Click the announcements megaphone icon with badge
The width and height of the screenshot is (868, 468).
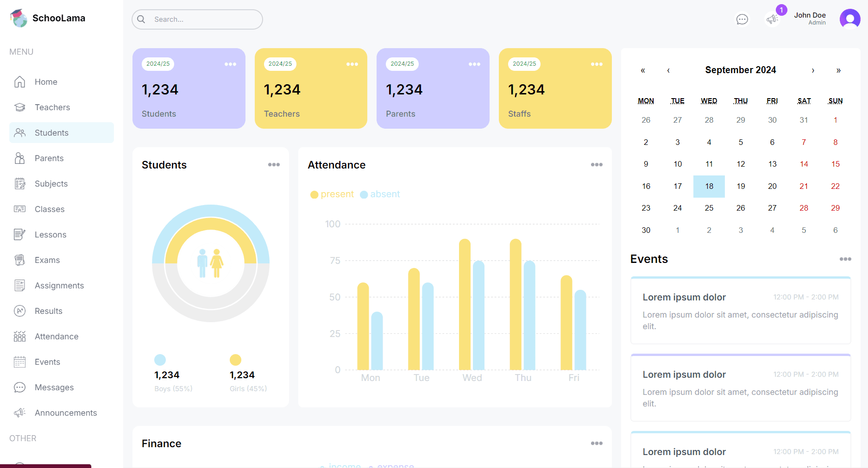pyautogui.click(x=772, y=19)
